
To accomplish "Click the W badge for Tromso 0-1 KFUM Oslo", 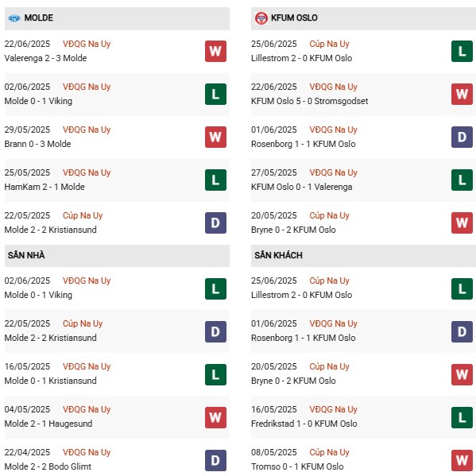I will tap(462, 460).
